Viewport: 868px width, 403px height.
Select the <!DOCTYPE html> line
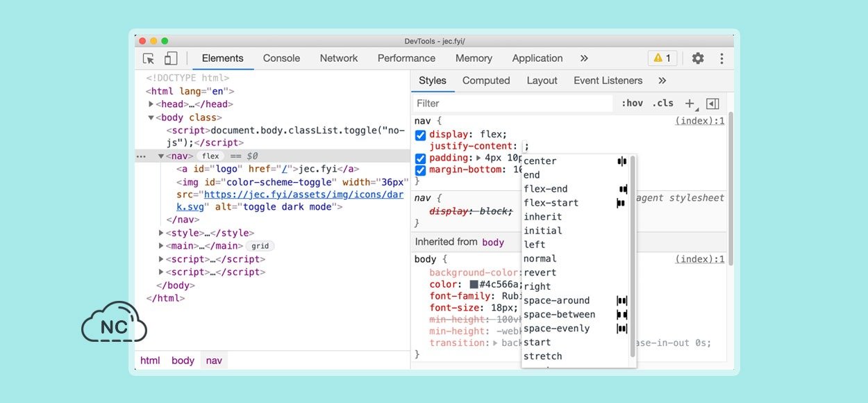click(x=187, y=79)
